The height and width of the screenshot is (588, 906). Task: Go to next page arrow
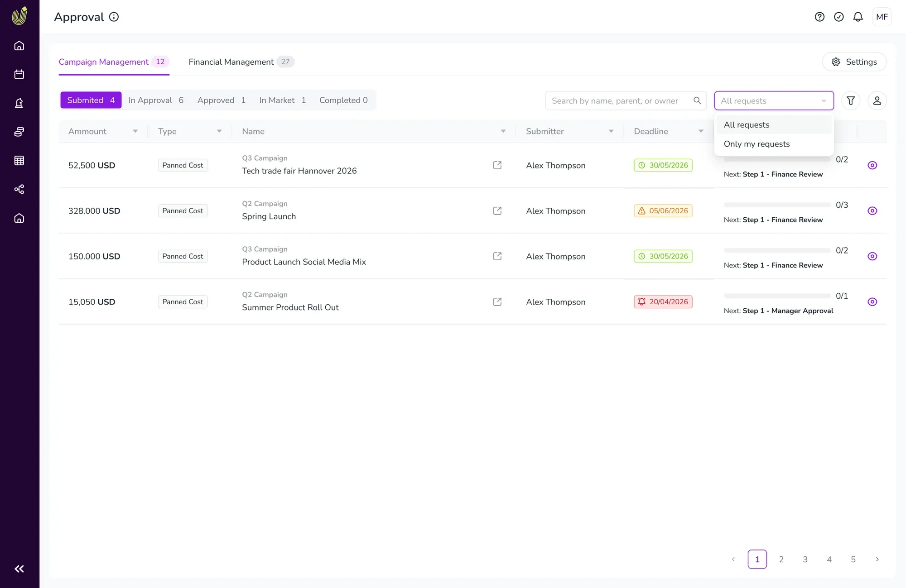coord(877,559)
